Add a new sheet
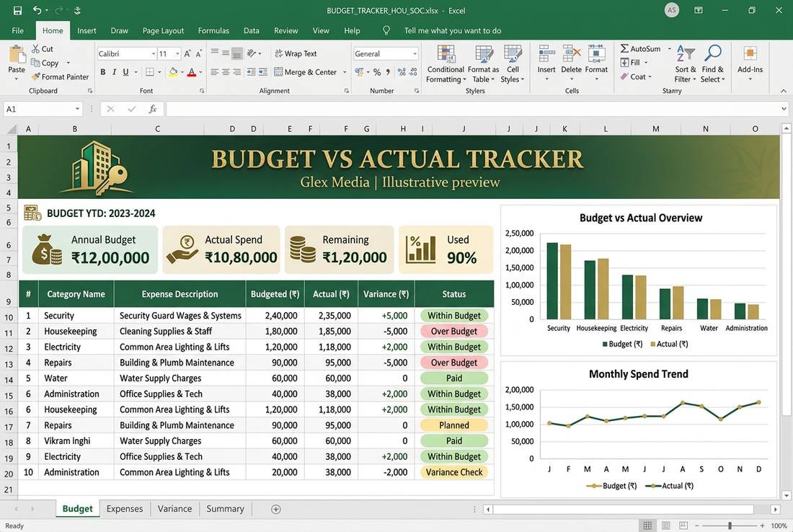Screen dimensions: 793x532 (275, 509)
